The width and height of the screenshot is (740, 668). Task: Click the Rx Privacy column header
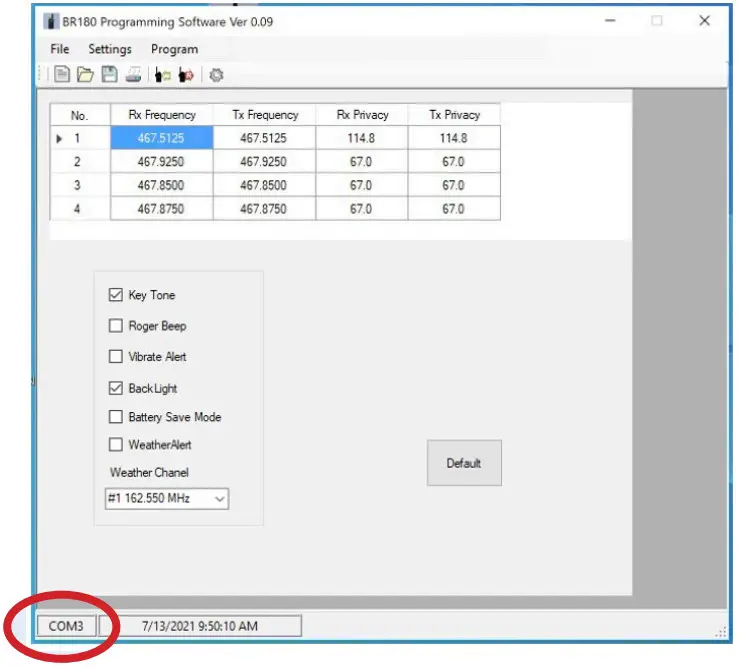362,115
